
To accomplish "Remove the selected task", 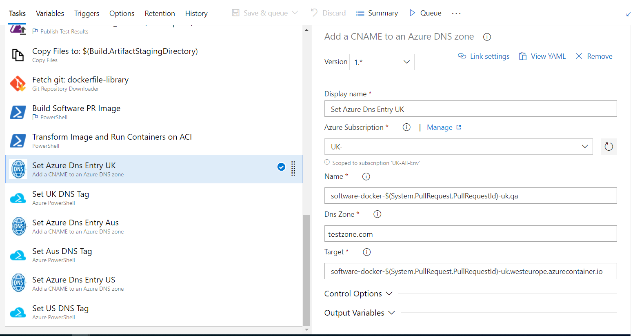I will point(594,56).
